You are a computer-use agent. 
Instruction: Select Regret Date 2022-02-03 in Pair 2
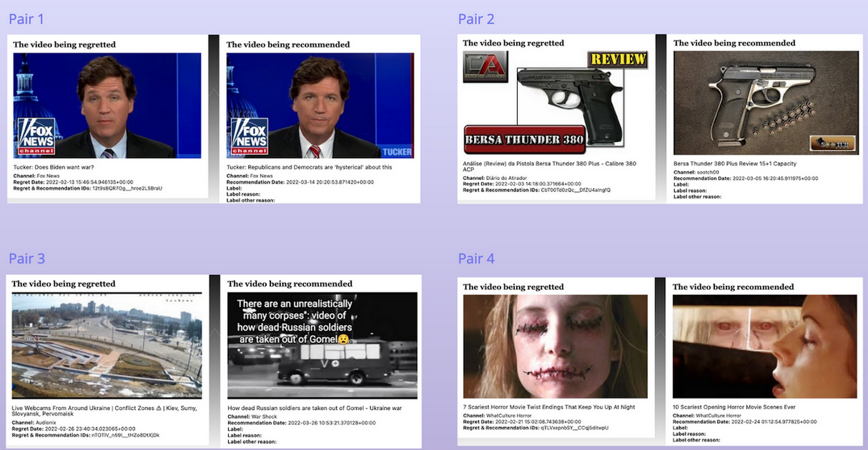(x=527, y=184)
